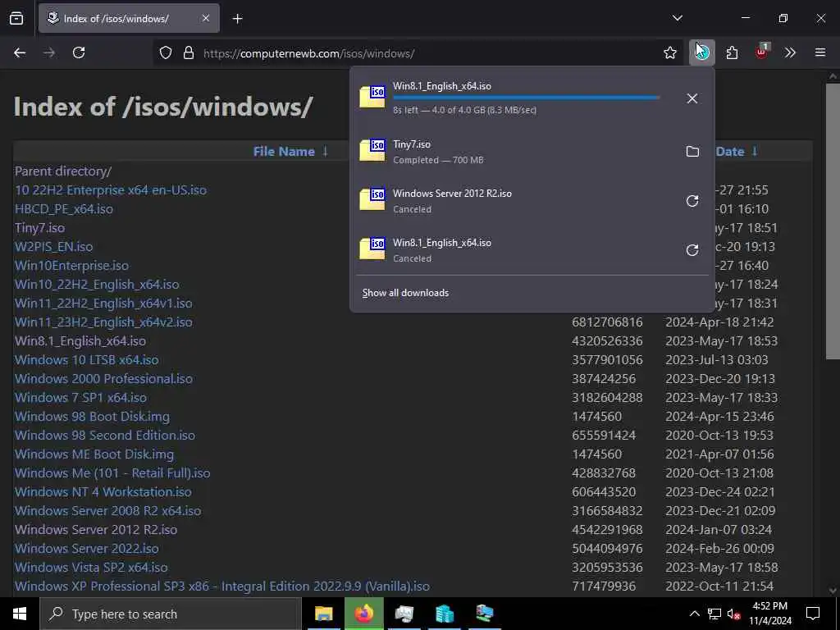
Task: Open the taskbar clock and date
Action: (x=769, y=614)
